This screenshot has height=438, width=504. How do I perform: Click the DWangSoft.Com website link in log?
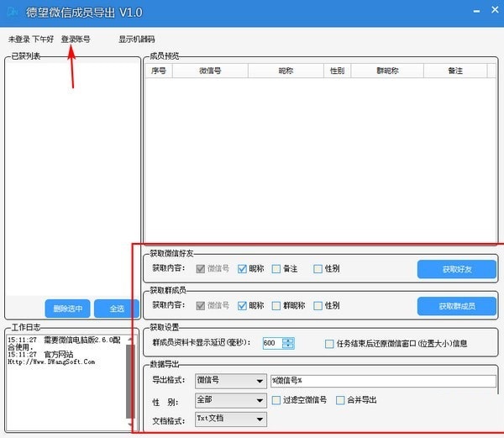click(x=50, y=362)
